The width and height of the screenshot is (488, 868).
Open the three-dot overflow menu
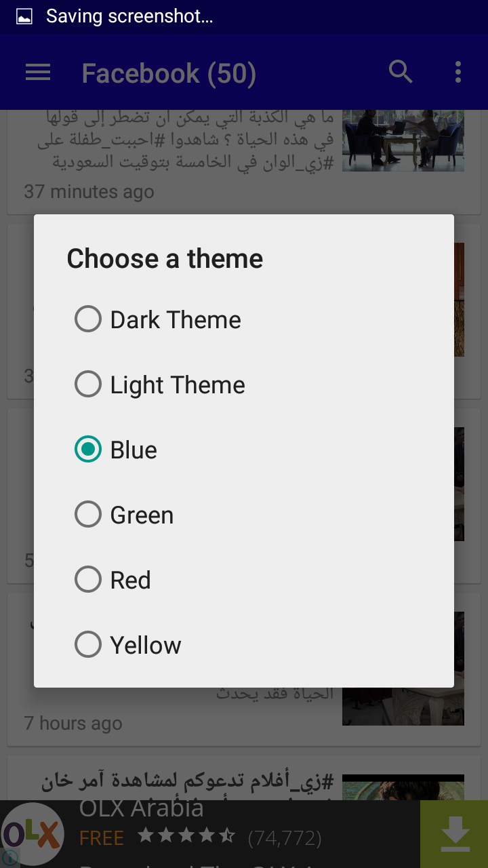[458, 72]
